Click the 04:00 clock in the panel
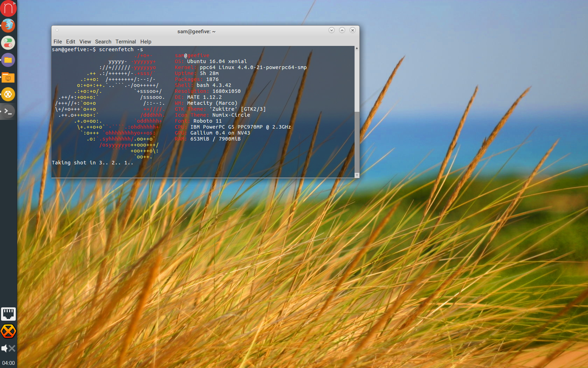The image size is (588, 368). (8, 363)
